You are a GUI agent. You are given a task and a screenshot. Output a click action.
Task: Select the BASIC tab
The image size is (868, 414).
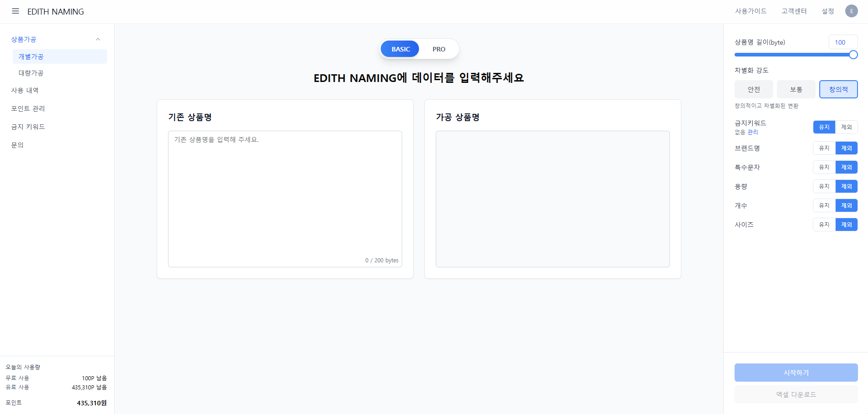point(400,49)
